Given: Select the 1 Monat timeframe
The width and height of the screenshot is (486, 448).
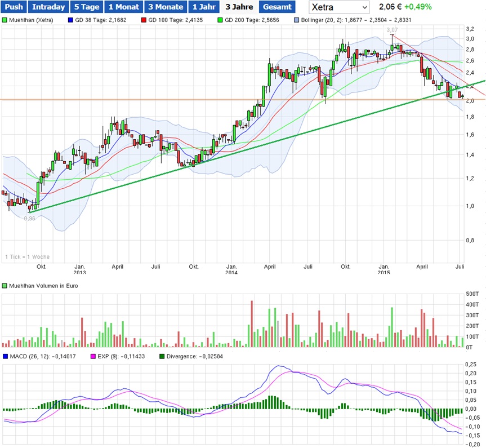Looking at the screenshot, I should coord(123,7).
